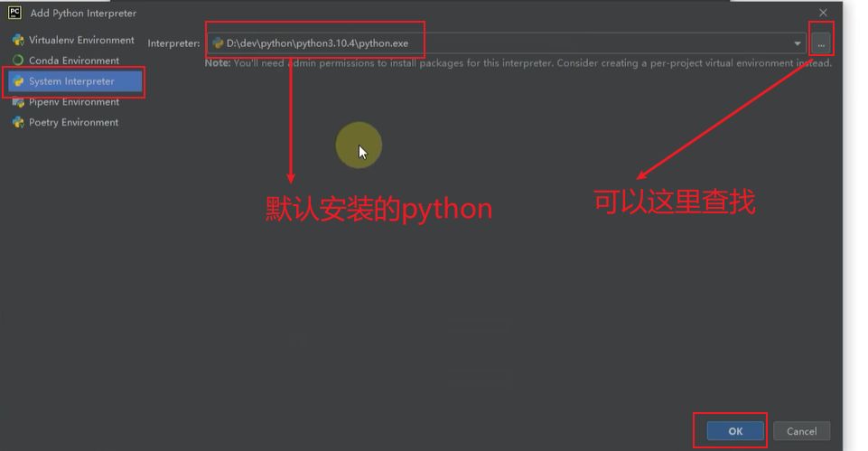Open file browser with the ellipsis button
Viewport: 868px width, 451px height.
pyautogui.click(x=820, y=43)
